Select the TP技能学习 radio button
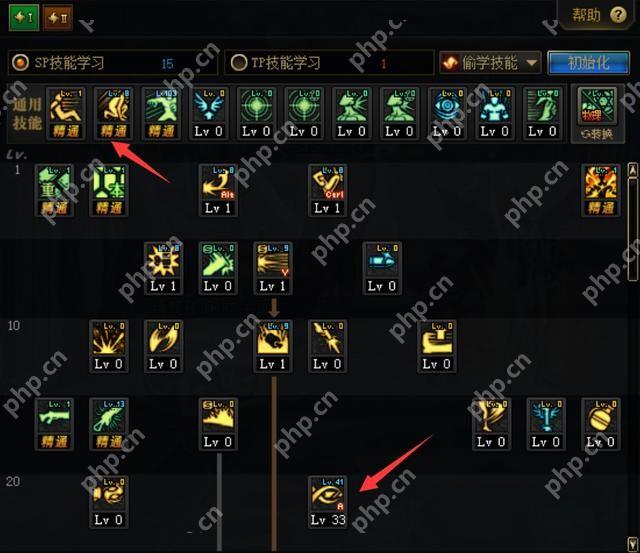 239,63
